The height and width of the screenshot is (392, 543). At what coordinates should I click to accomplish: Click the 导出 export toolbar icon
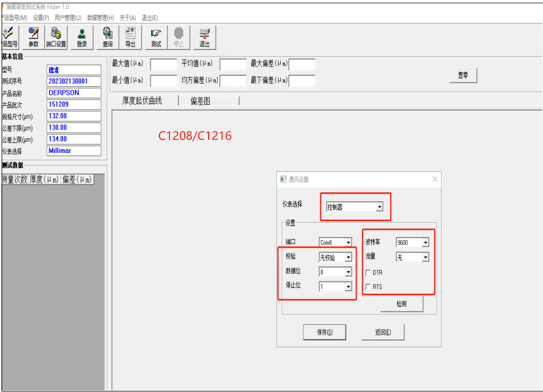pyautogui.click(x=130, y=37)
